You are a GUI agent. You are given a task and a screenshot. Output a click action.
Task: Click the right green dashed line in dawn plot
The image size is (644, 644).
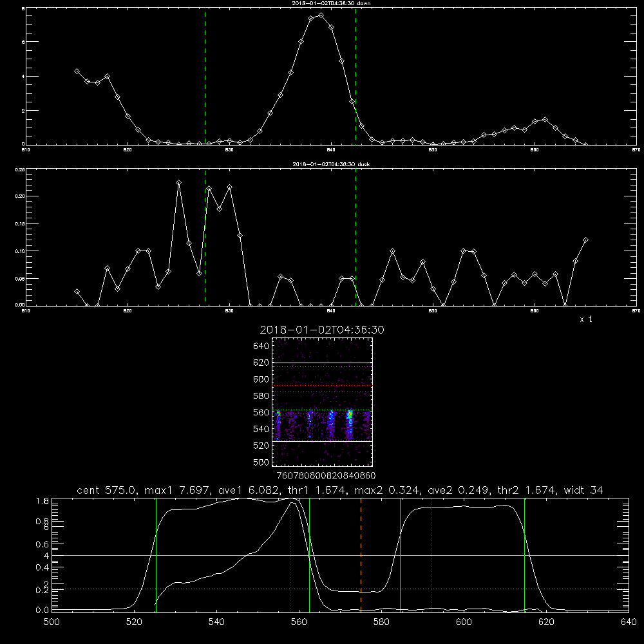(x=355, y=77)
